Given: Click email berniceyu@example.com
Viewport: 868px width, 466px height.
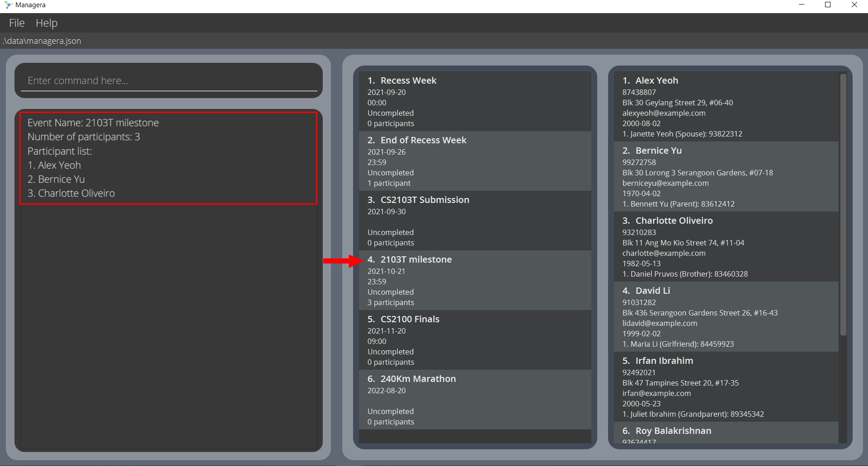Looking at the screenshot, I should click(665, 183).
